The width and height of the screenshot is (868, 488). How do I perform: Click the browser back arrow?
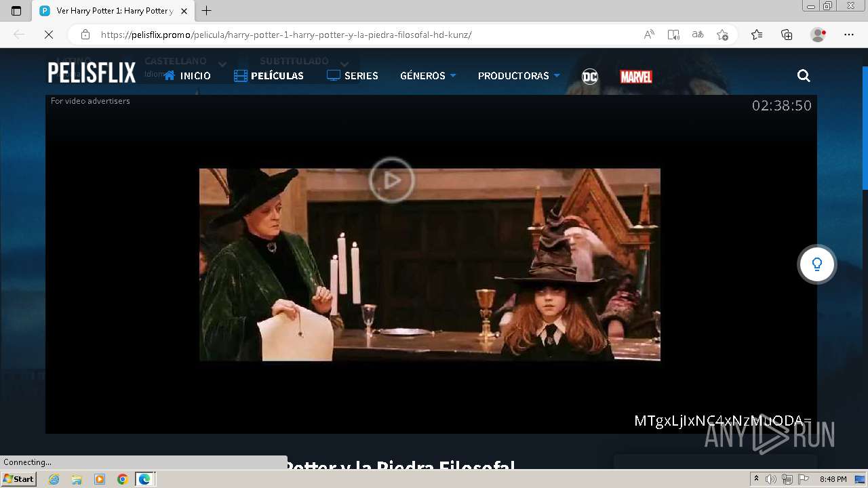click(x=19, y=35)
